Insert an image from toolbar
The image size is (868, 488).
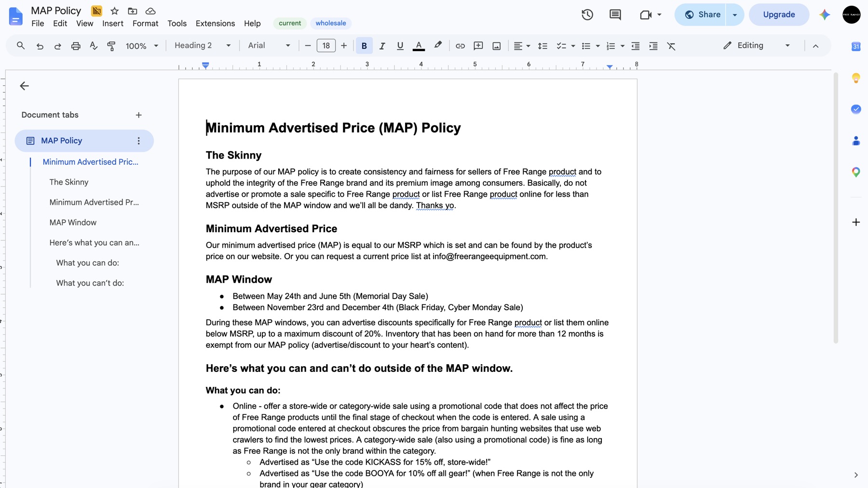coord(496,46)
